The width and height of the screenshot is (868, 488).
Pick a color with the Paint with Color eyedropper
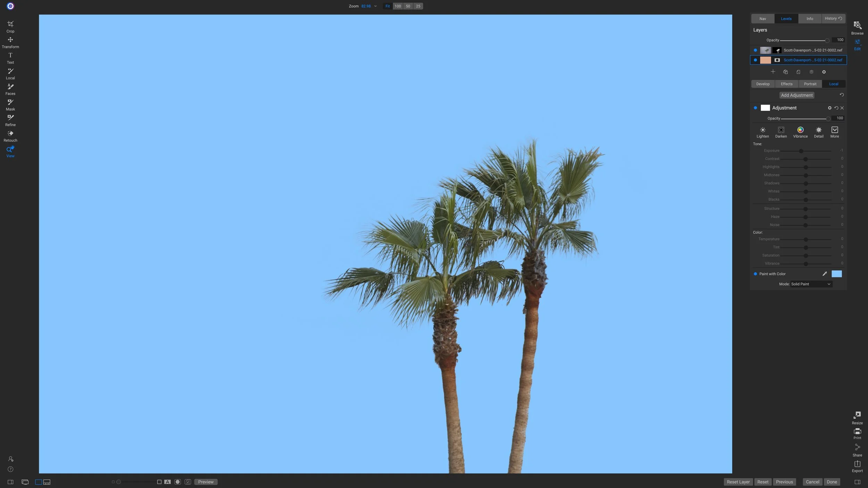tap(825, 274)
